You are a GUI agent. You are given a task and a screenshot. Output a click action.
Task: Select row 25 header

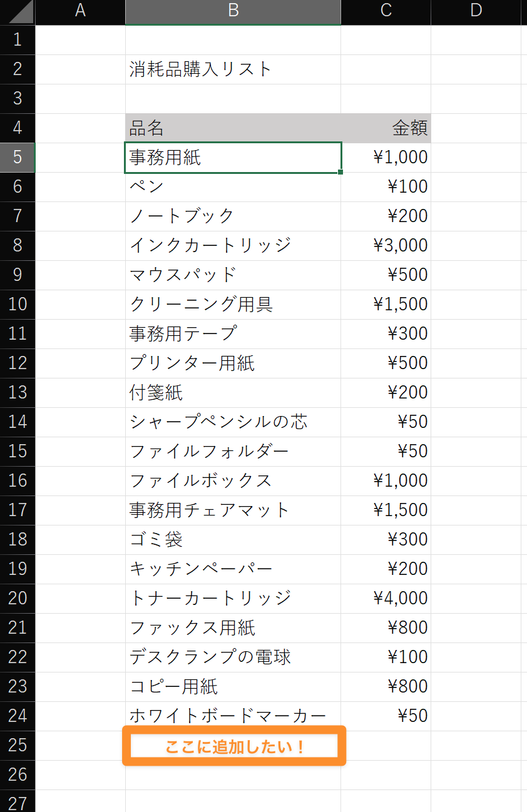(x=18, y=745)
